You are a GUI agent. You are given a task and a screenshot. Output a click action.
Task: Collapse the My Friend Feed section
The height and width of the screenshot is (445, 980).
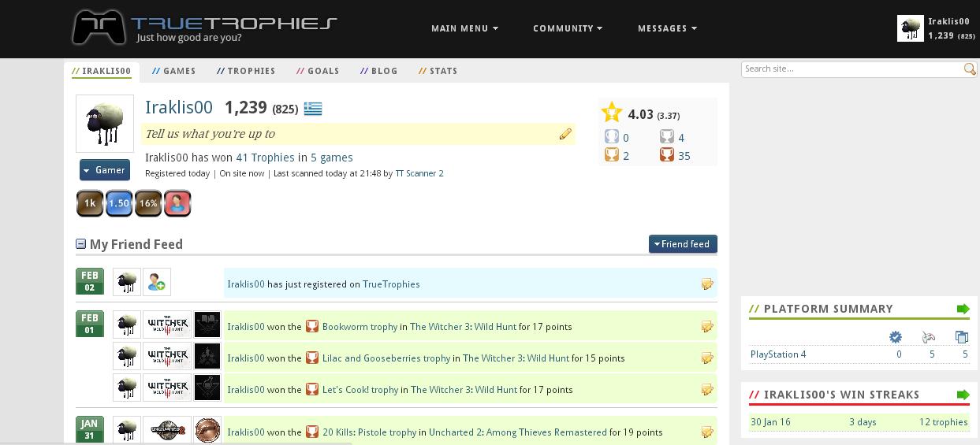click(x=80, y=244)
